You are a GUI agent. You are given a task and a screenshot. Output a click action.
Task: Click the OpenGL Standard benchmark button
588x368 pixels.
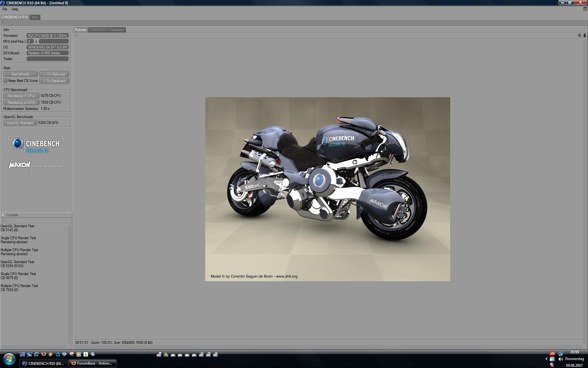point(20,123)
